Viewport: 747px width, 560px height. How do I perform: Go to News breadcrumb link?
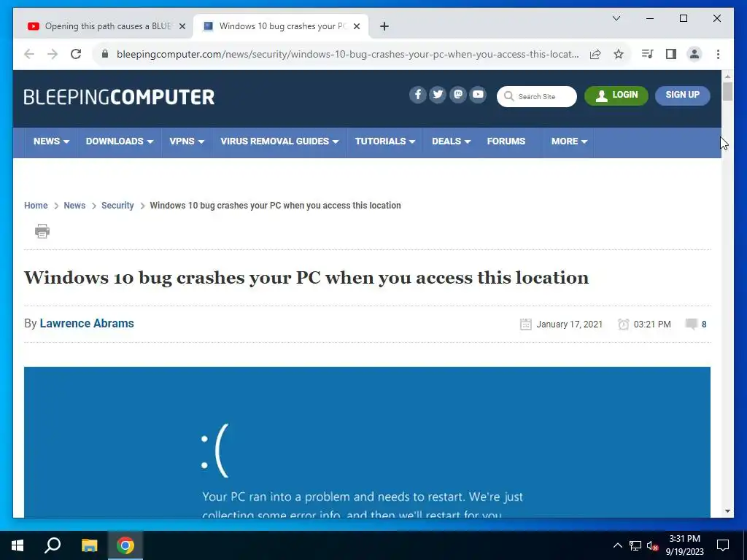[x=74, y=206]
